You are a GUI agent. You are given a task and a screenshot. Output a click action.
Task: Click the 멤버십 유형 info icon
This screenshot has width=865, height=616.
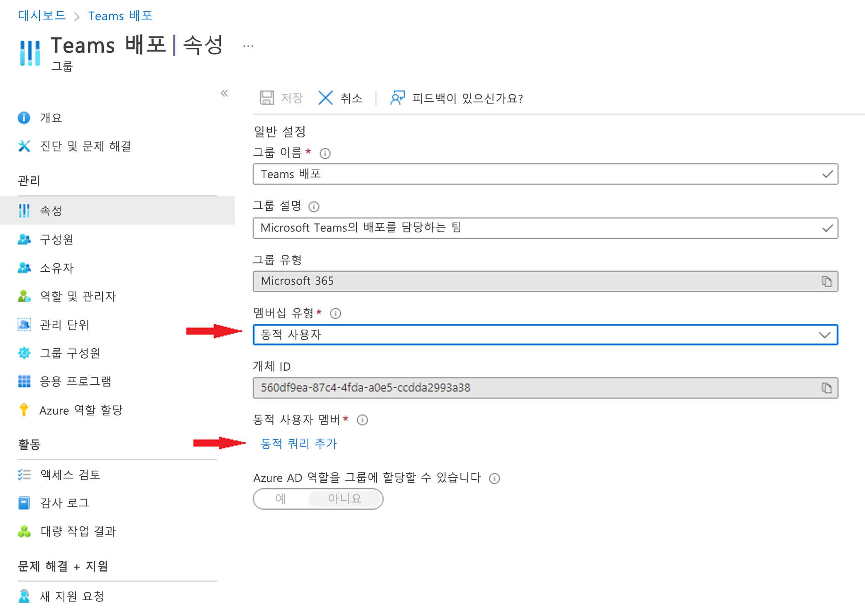tap(335, 313)
